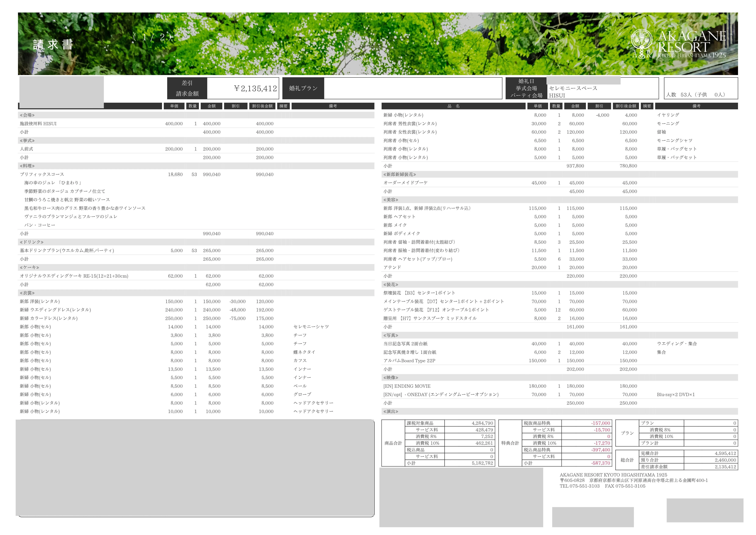Click the -75,000 discount value
This screenshot has width=756, height=535.
click(237, 318)
